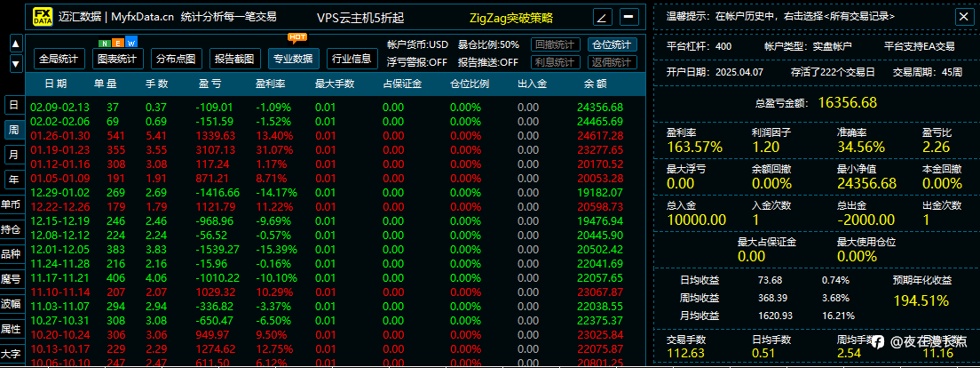The width and height of the screenshot is (980, 368).
Task: Minimize the panel with the dash button
Action: 628,17
